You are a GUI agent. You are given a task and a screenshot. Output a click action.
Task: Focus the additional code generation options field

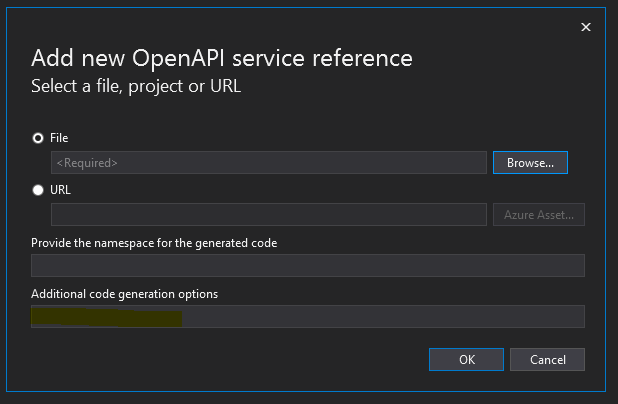coord(308,316)
